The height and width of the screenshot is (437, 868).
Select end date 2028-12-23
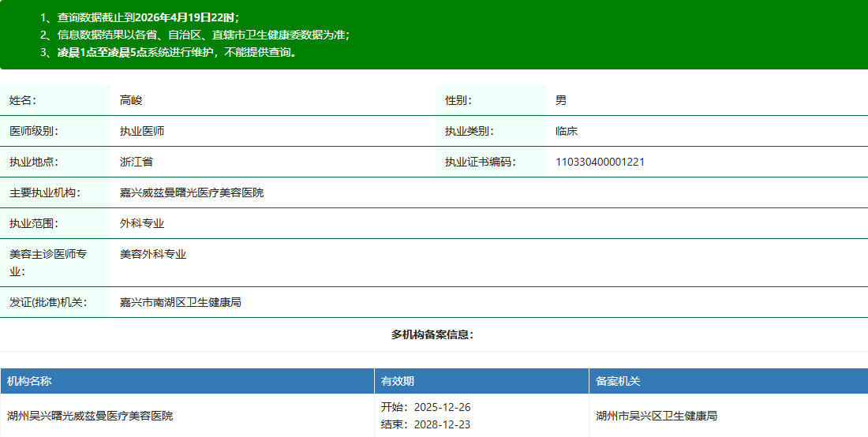pyautogui.click(x=443, y=424)
